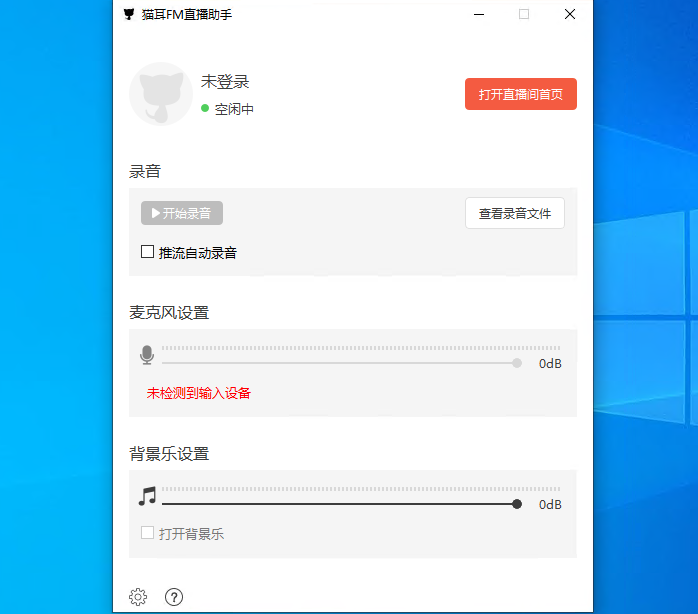Screen dimensions: 698x614
Task: Click the 空闲中 status label
Action: tap(234, 109)
